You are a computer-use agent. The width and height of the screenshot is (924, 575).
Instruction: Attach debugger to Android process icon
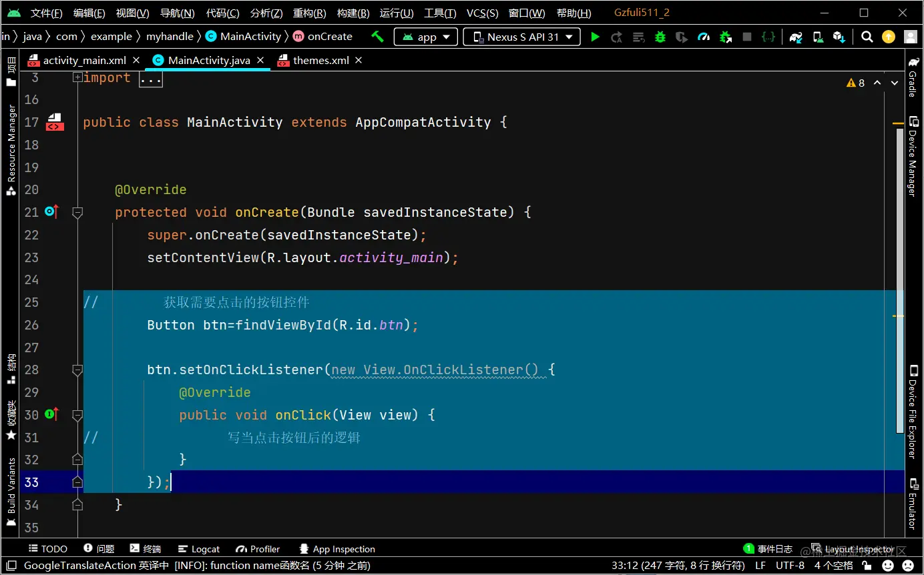pos(726,37)
